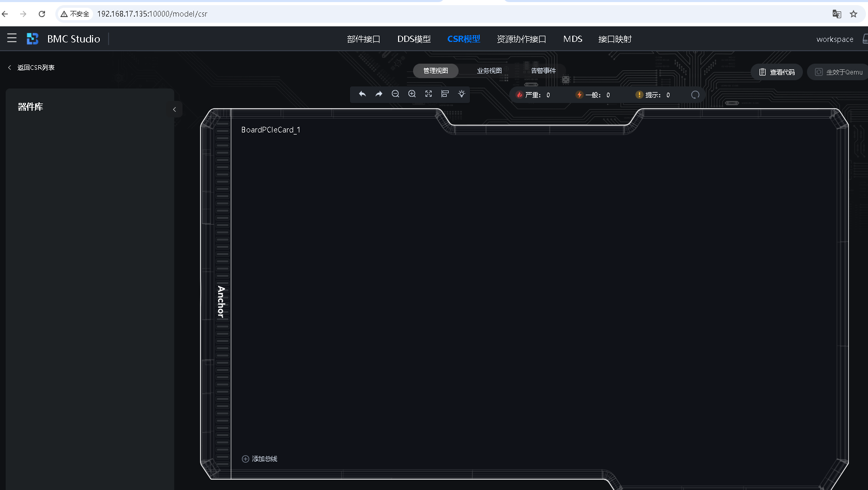Zoom out the canvas view

pyautogui.click(x=395, y=94)
